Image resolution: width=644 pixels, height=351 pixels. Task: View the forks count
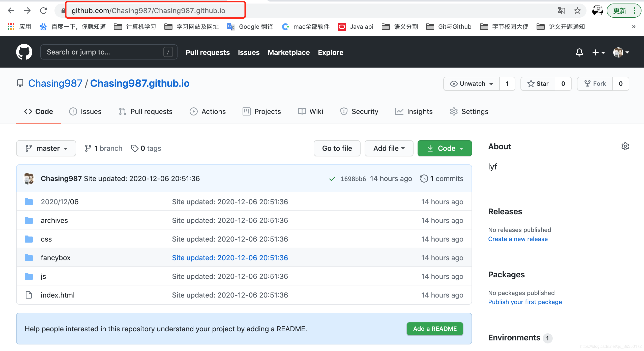[x=621, y=84]
